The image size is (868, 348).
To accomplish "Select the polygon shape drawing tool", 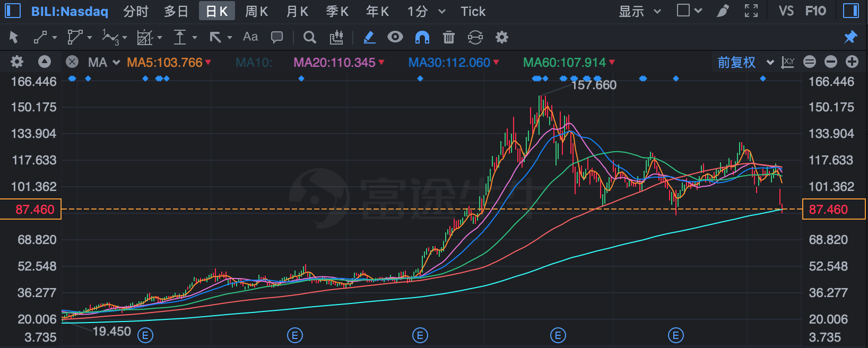I will click(x=75, y=37).
